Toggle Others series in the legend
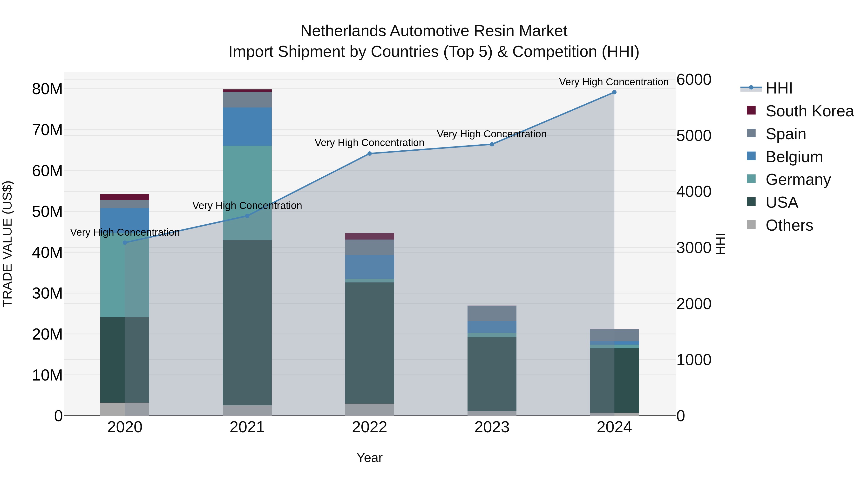 [x=780, y=225]
